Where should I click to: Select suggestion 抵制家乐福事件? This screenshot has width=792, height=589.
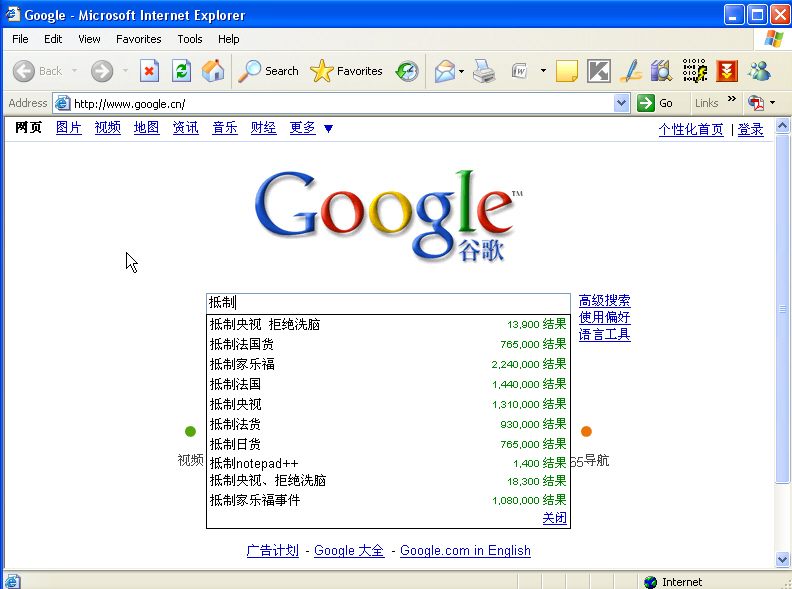click(x=388, y=500)
